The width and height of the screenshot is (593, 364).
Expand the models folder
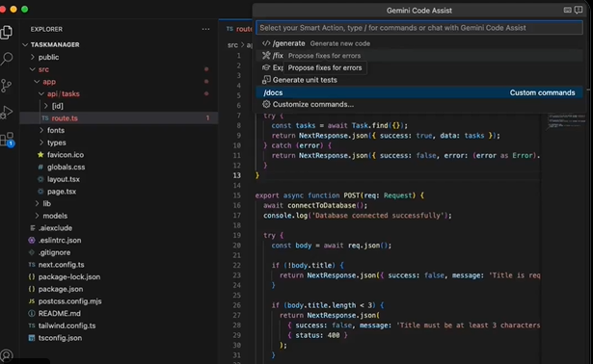coord(55,216)
